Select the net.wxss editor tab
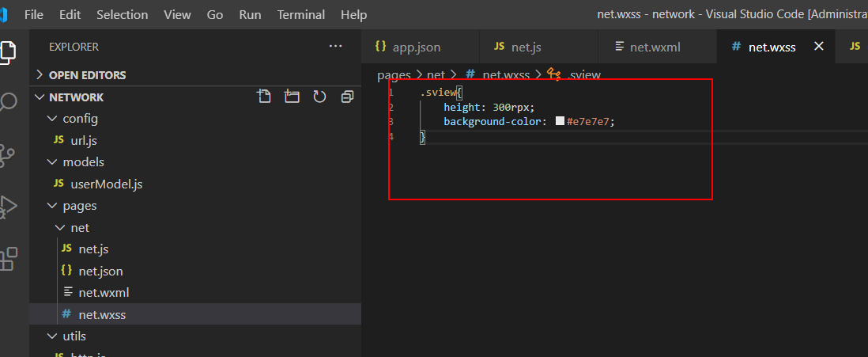This screenshot has width=868, height=357. tap(775, 47)
